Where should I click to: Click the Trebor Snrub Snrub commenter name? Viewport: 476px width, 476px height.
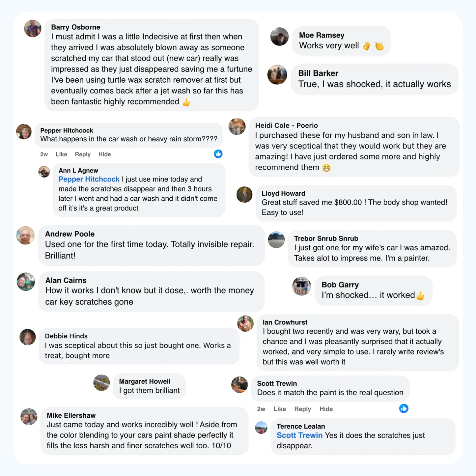(326, 238)
